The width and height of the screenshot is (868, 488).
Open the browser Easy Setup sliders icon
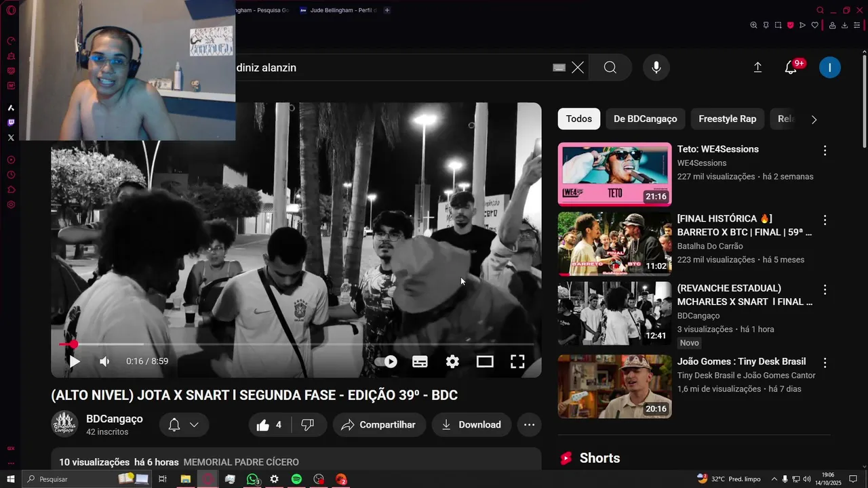click(856, 25)
